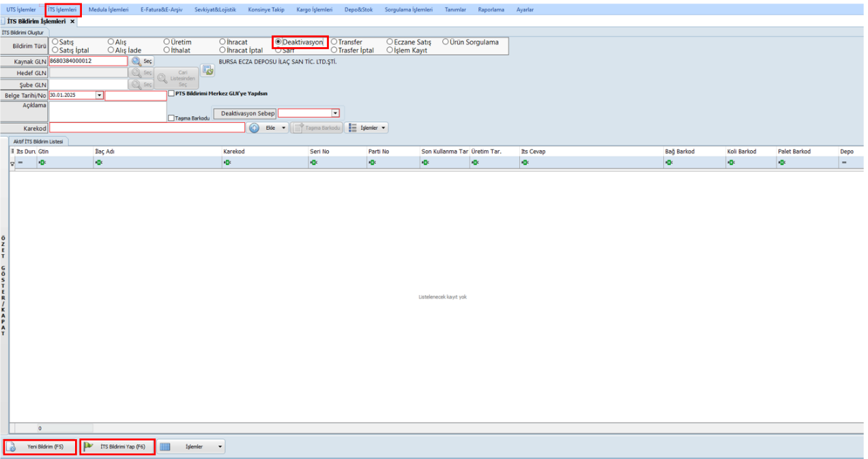This screenshot has width=868, height=459.
Task: Click the grid icon on bottom İşlemler button
Action: pos(165,447)
